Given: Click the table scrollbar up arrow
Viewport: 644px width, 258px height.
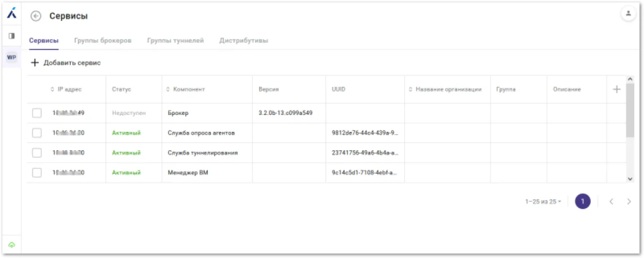Looking at the screenshot, I should [x=630, y=79].
